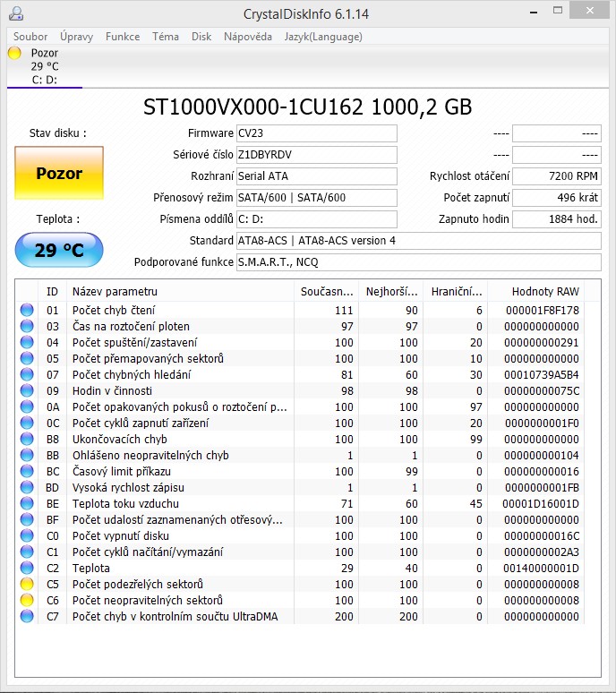Click the Název parametru column header
Screen dimensions: 616x693
pos(115,292)
